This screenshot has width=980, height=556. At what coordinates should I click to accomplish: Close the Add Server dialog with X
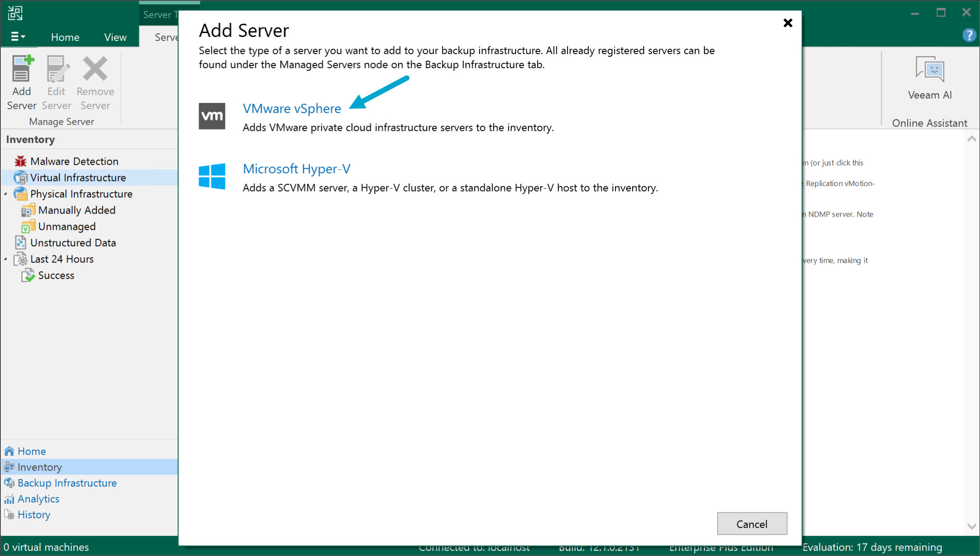(x=788, y=23)
